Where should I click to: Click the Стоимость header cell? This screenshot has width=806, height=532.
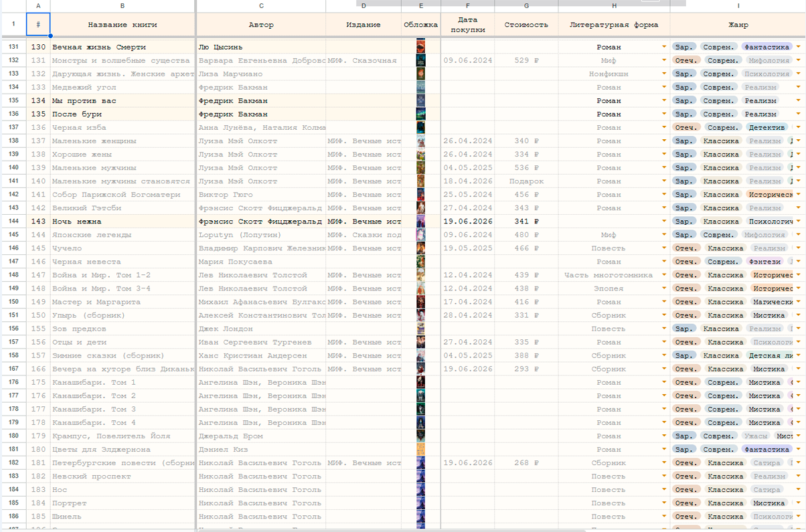click(526, 25)
